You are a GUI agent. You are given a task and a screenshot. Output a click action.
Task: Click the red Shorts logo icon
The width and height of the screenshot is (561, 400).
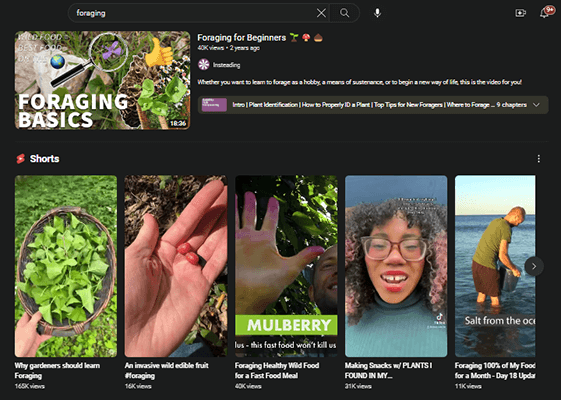pyautogui.click(x=20, y=159)
